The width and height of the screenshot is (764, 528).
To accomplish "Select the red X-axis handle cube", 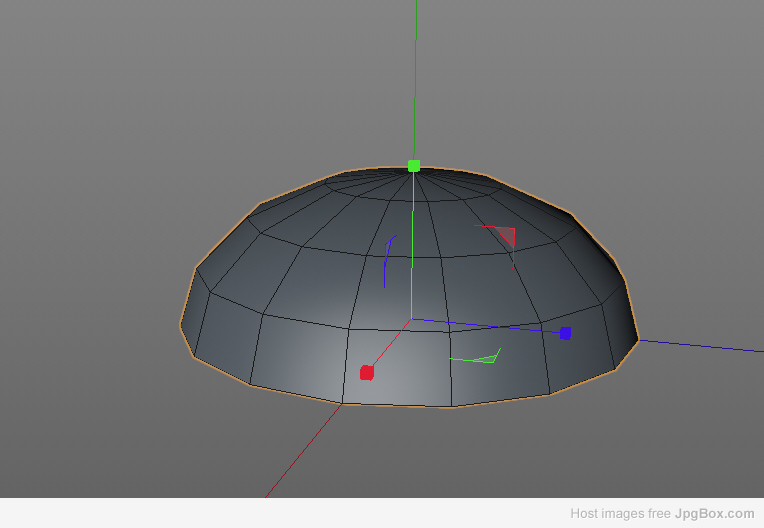I will [x=367, y=373].
